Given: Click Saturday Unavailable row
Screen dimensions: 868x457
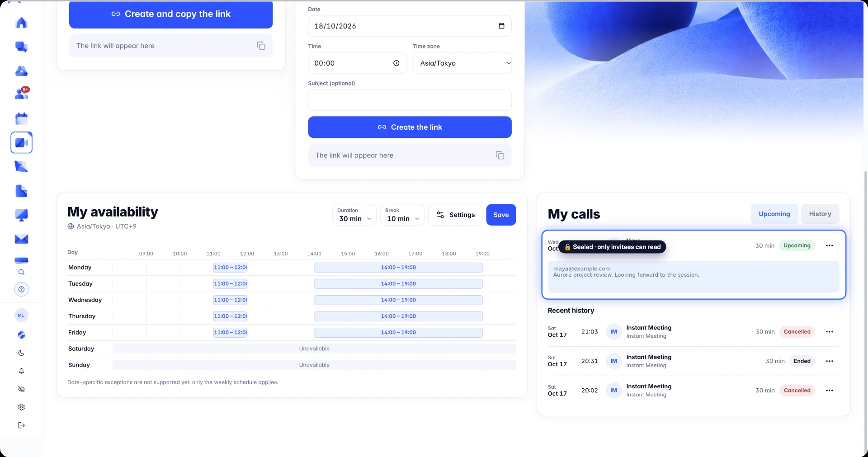Looking at the screenshot, I should [314, 349].
